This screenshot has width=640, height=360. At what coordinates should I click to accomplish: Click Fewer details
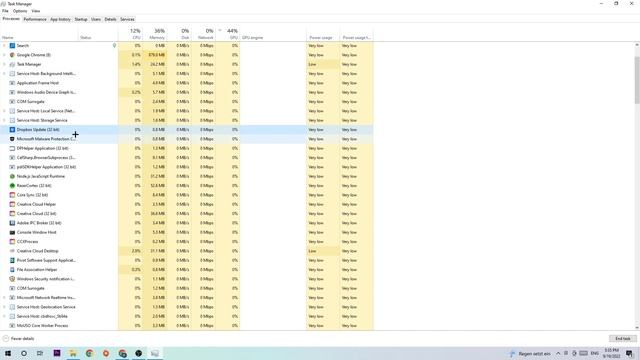(x=19, y=339)
